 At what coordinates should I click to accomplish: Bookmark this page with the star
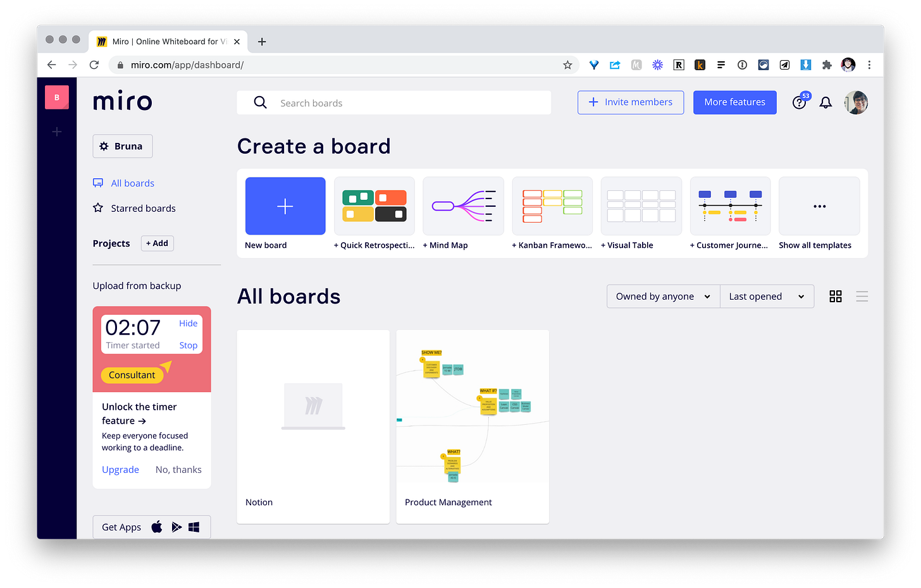pos(567,64)
